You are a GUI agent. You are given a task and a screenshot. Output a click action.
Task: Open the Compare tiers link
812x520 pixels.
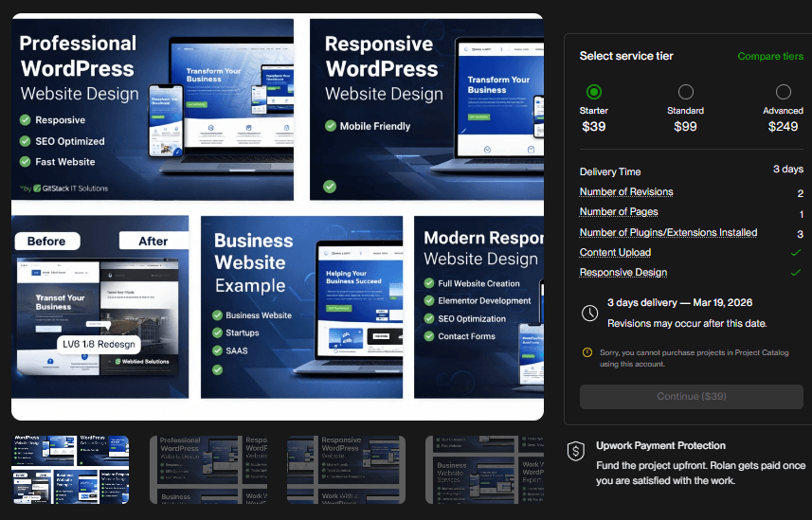[770, 57]
